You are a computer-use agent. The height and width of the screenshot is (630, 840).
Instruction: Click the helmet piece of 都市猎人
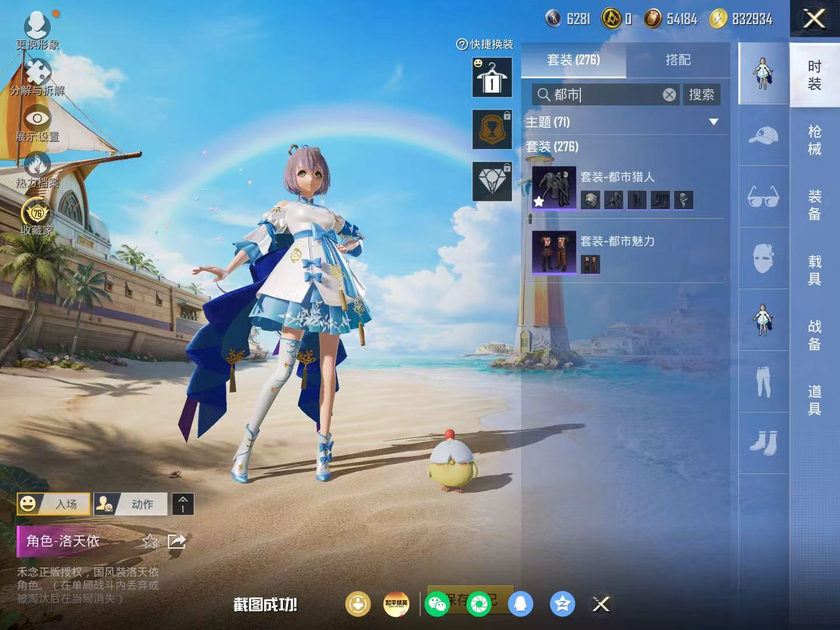click(x=590, y=200)
